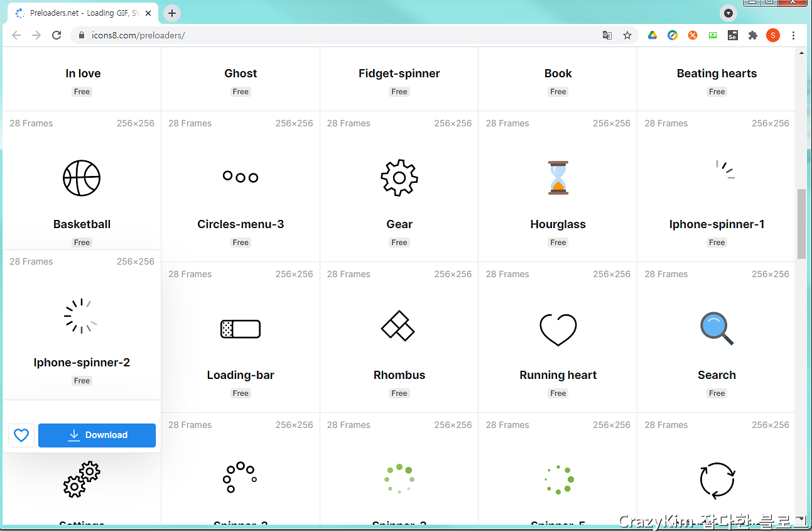Select the Iphone-spinner-1 animation icon
The height and width of the screenshot is (531, 812).
pos(725,170)
